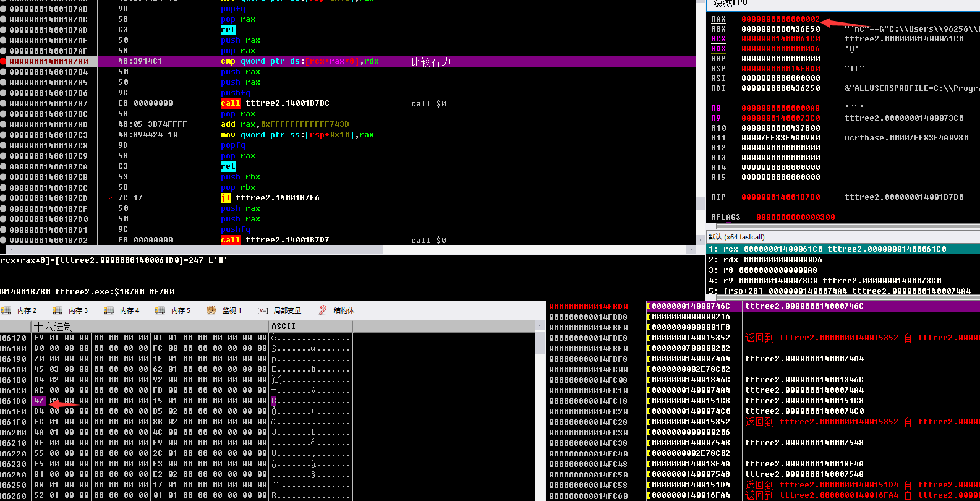Toggle breakpoint dot at address 000000014001B7BD

pyautogui.click(x=3, y=124)
